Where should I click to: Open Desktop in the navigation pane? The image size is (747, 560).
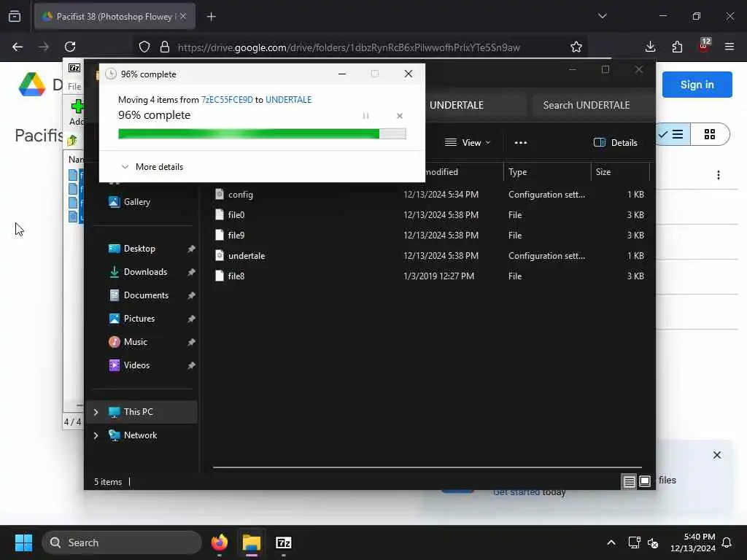pyautogui.click(x=139, y=249)
